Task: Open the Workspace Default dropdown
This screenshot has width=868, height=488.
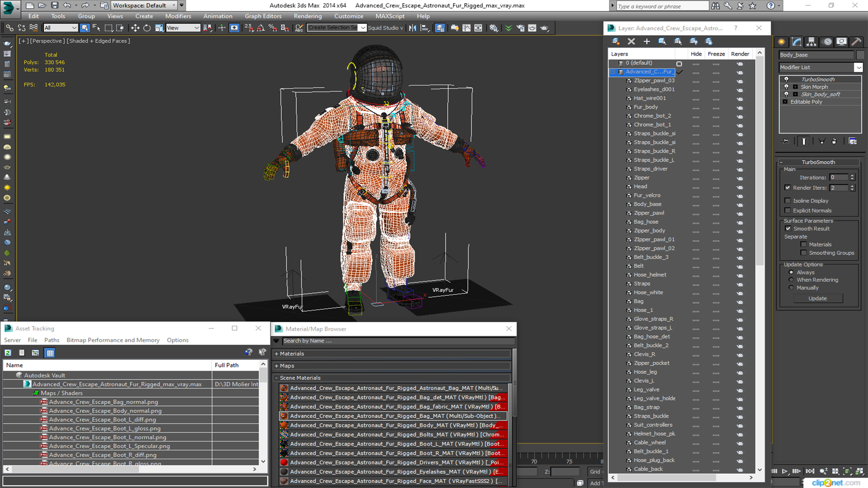Action: 143,5
